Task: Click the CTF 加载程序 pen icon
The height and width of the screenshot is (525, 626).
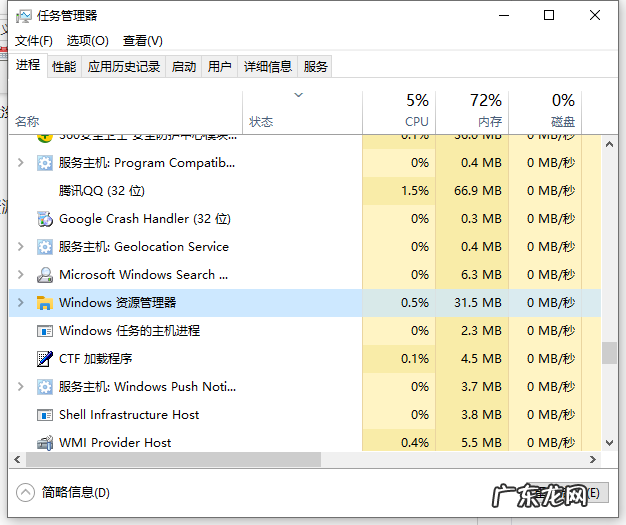Action: pos(45,359)
